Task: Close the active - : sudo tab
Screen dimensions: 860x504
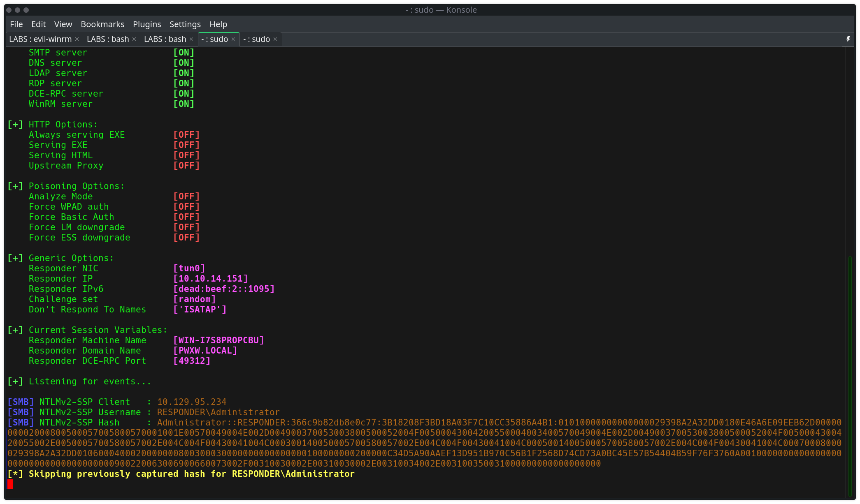Action: click(x=233, y=39)
